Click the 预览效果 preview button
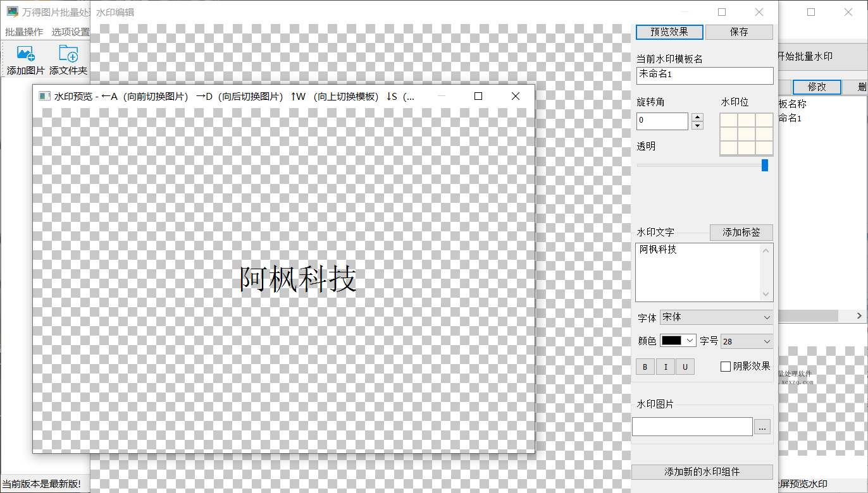This screenshot has height=493, width=868. [x=669, y=32]
